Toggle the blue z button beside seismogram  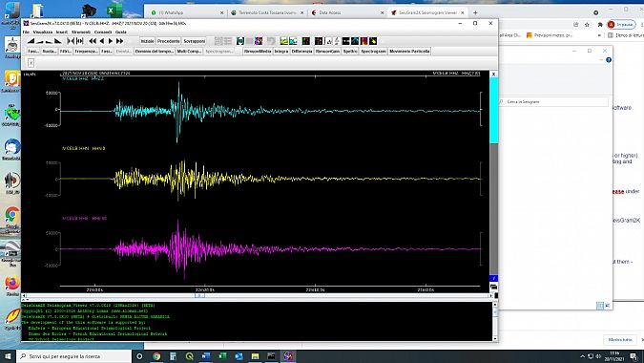(493, 278)
